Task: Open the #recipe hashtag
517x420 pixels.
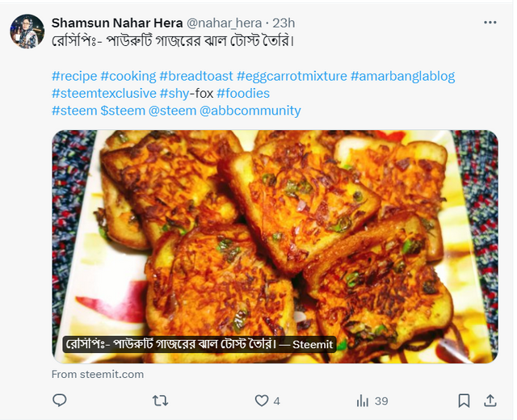Action: (x=74, y=76)
